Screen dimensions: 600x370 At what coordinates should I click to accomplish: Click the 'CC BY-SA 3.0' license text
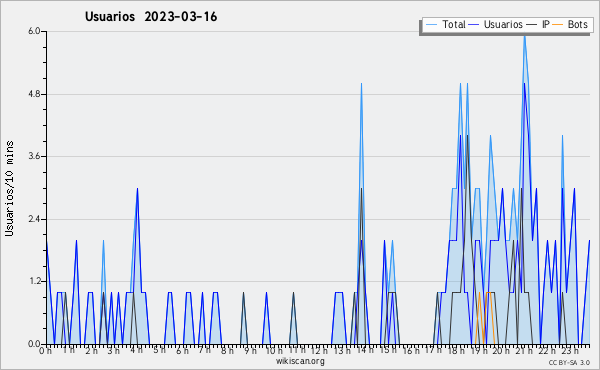pos(569,363)
